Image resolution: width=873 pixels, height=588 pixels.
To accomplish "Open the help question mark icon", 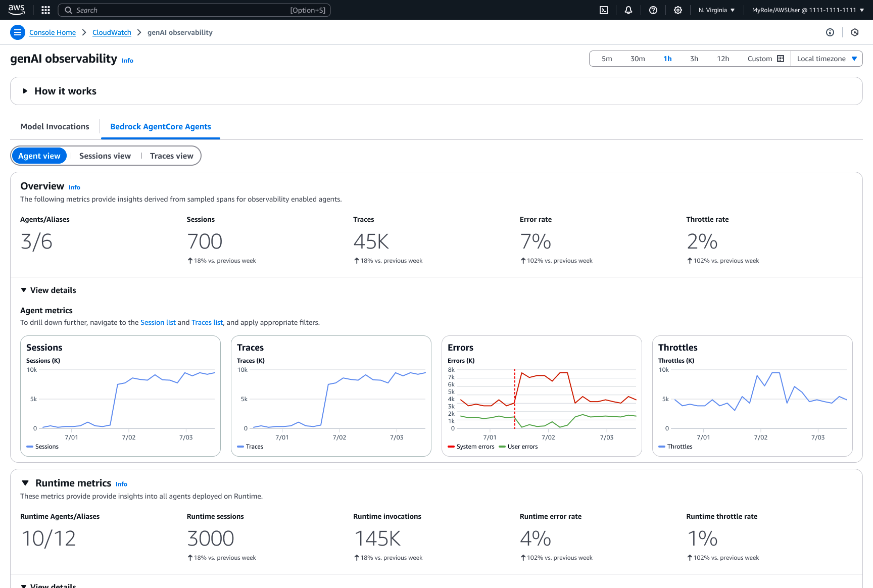I will click(x=653, y=10).
